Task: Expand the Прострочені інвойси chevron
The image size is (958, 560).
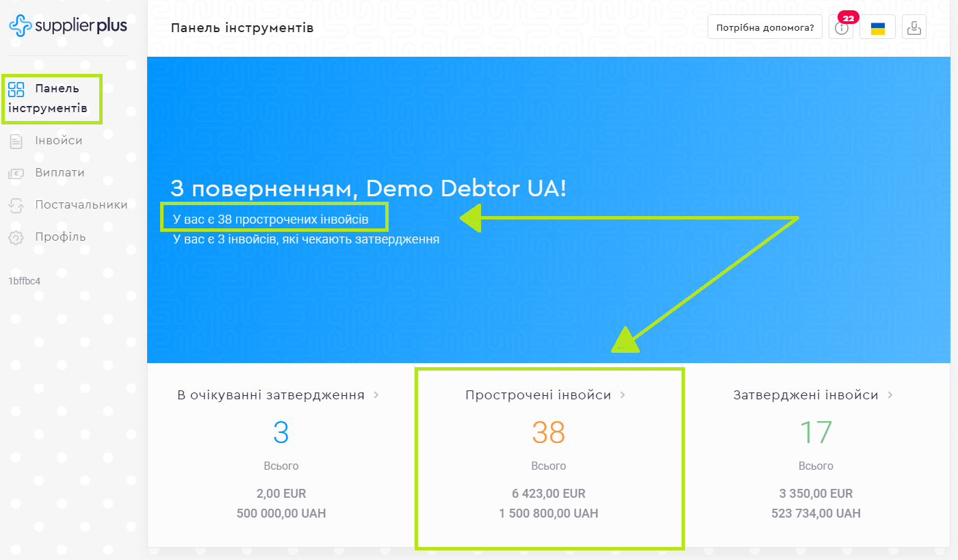Action: [x=623, y=395]
